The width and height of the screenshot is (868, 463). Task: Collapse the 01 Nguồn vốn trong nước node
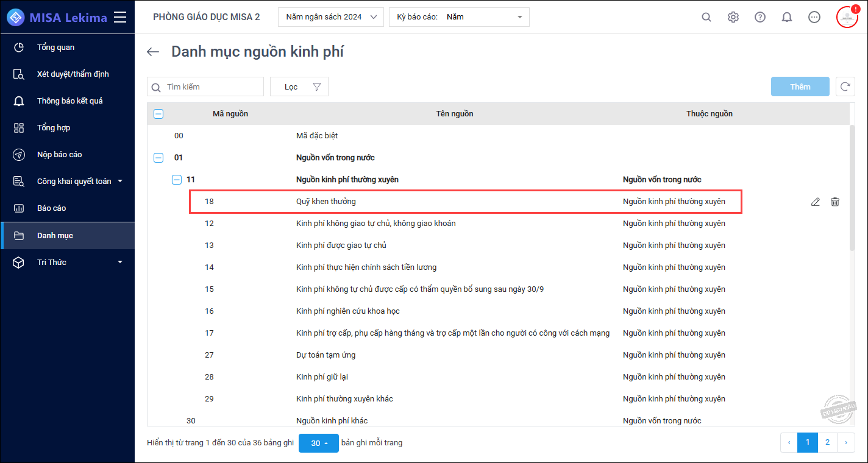(x=158, y=158)
